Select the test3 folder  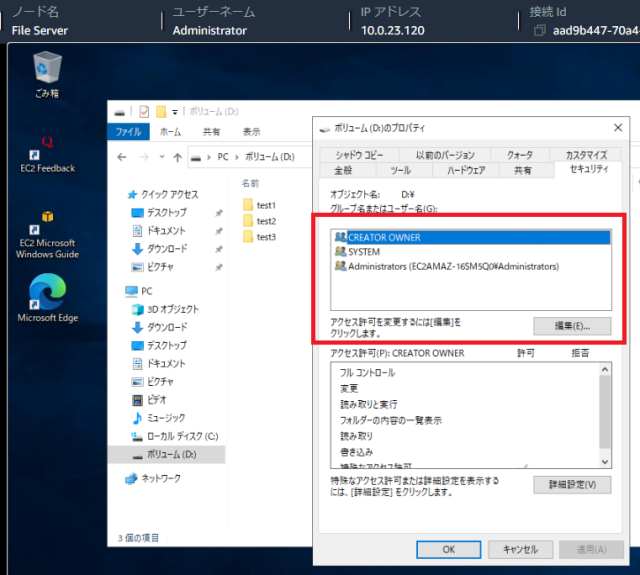[x=260, y=237]
